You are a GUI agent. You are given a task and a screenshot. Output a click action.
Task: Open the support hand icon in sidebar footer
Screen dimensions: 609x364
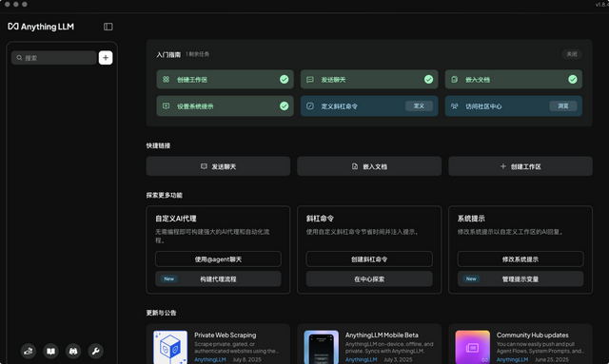(29, 352)
